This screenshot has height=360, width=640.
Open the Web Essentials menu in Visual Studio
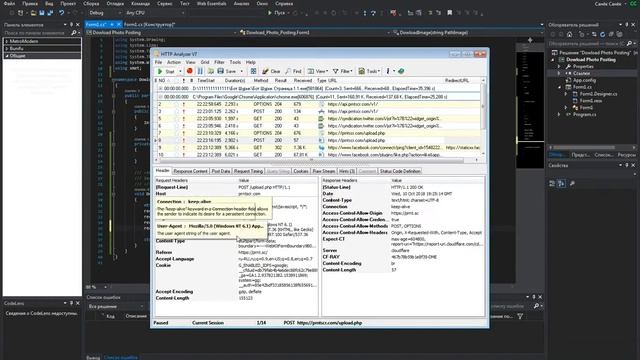pos(211,3)
